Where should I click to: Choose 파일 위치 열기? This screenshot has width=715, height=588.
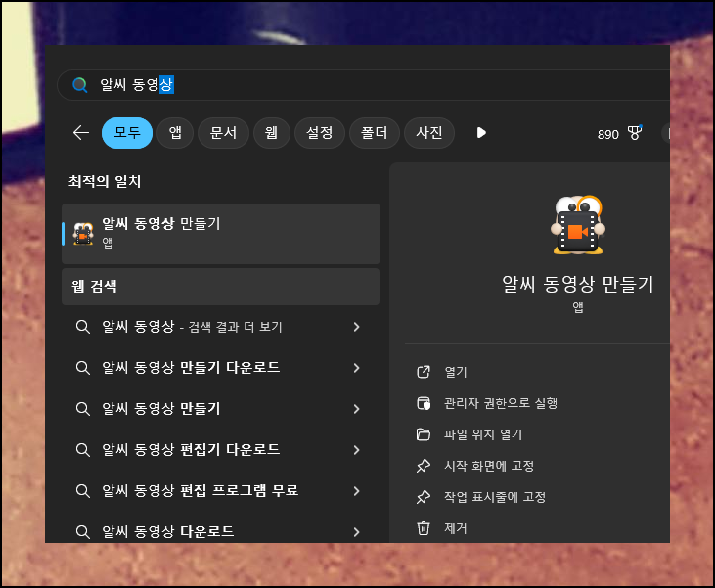pos(483,434)
